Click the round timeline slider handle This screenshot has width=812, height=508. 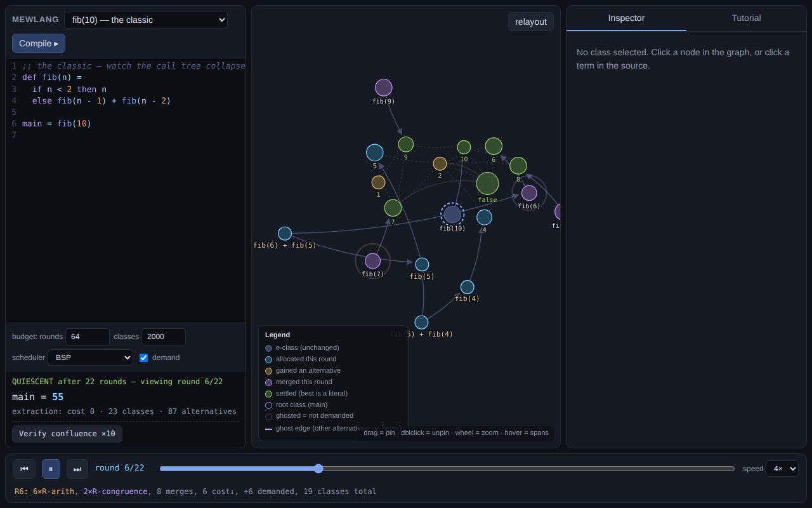[318, 469]
